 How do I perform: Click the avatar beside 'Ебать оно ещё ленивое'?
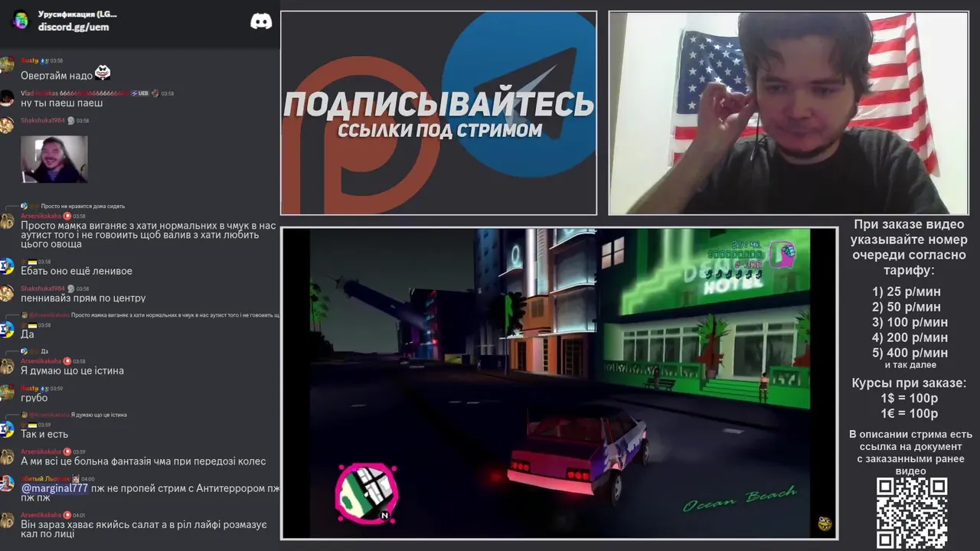point(7,266)
